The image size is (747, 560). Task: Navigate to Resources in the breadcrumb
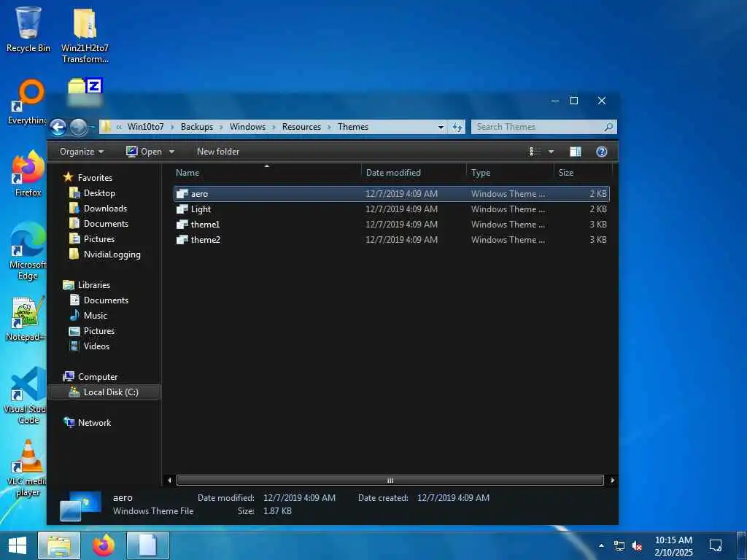coord(301,127)
